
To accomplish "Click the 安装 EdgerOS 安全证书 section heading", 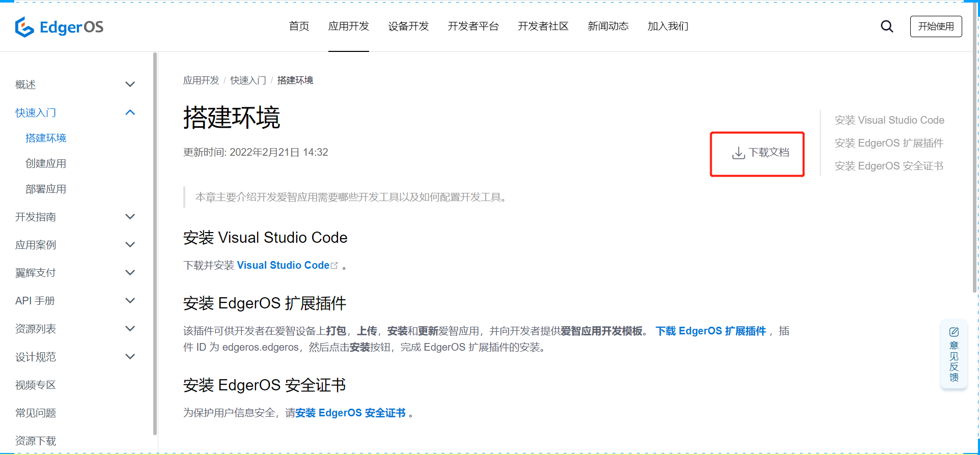I will (264, 385).
